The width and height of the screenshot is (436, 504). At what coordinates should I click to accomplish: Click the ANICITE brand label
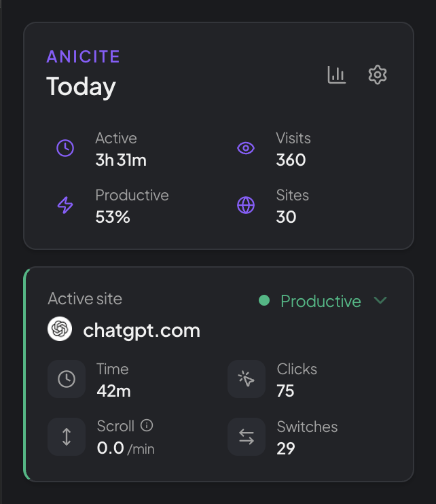(x=83, y=57)
